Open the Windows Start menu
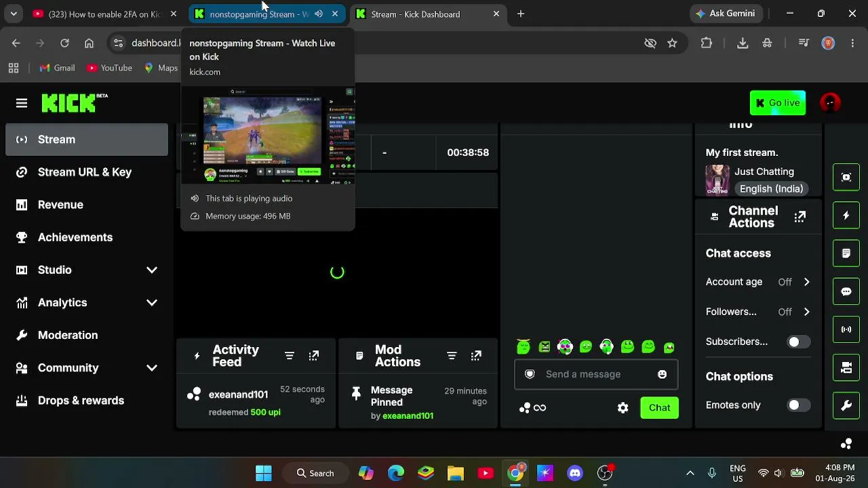Image resolution: width=868 pixels, height=488 pixels. click(264, 473)
